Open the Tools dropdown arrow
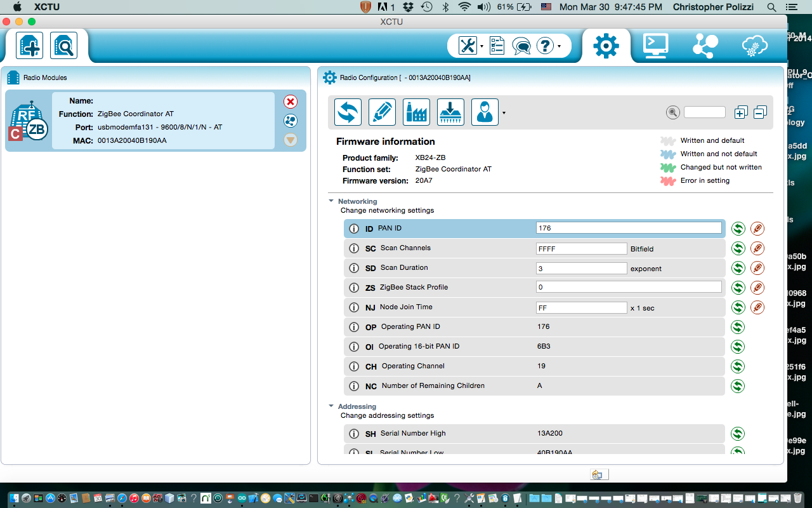The image size is (812, 508). tap(482, 46)
